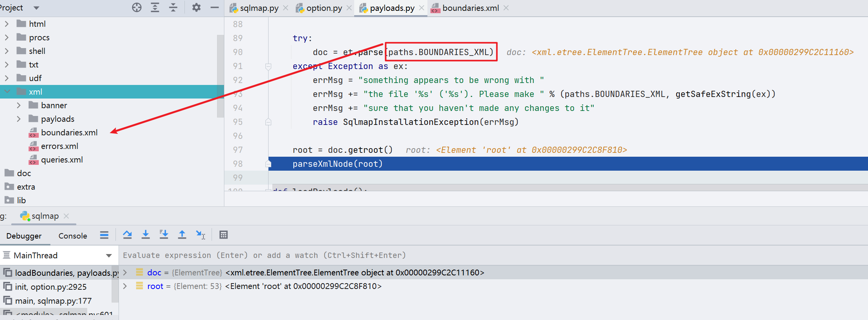Click the fold marker on line 98
868x320 pixels.
pyautogui.click(x=268, y=164)
